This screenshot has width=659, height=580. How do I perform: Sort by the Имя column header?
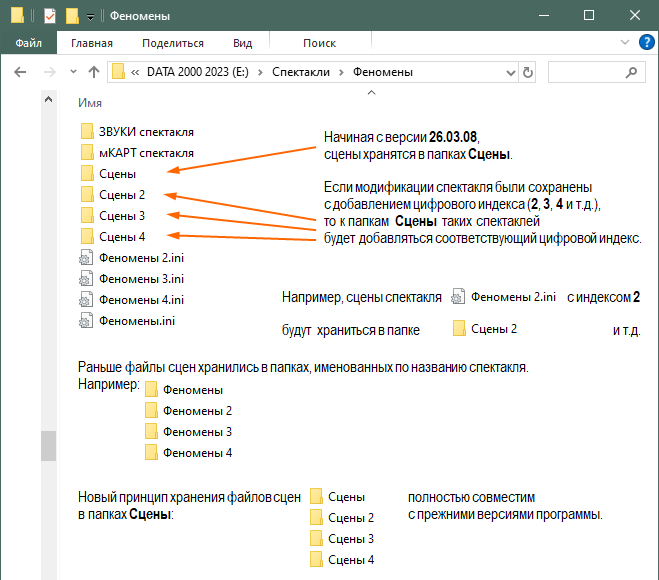[x=90, y=103]
